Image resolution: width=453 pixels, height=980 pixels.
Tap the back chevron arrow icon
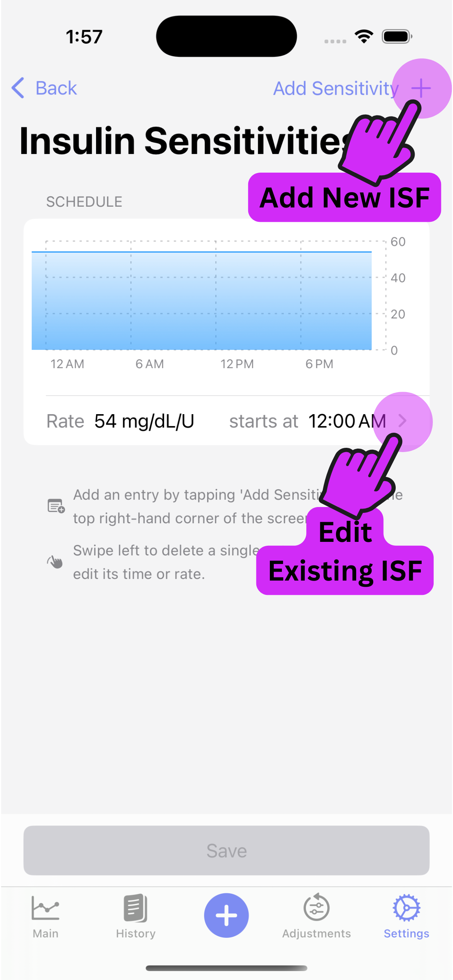coord(18,88)
